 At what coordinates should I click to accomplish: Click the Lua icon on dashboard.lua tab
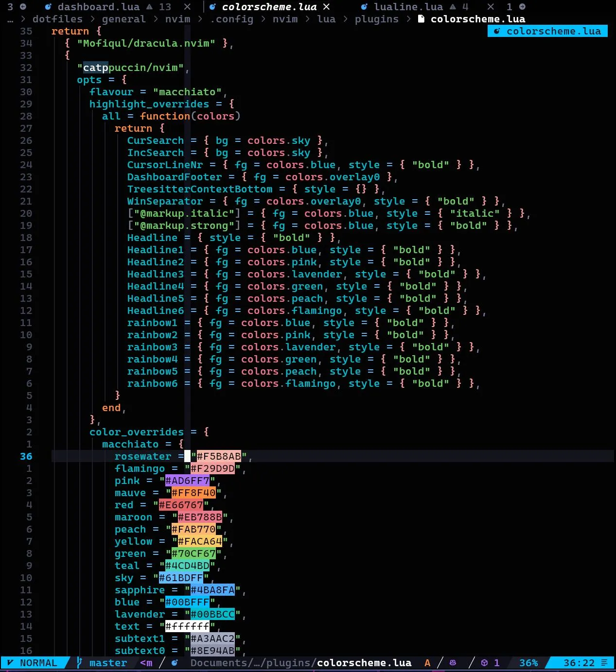point(48,7)
